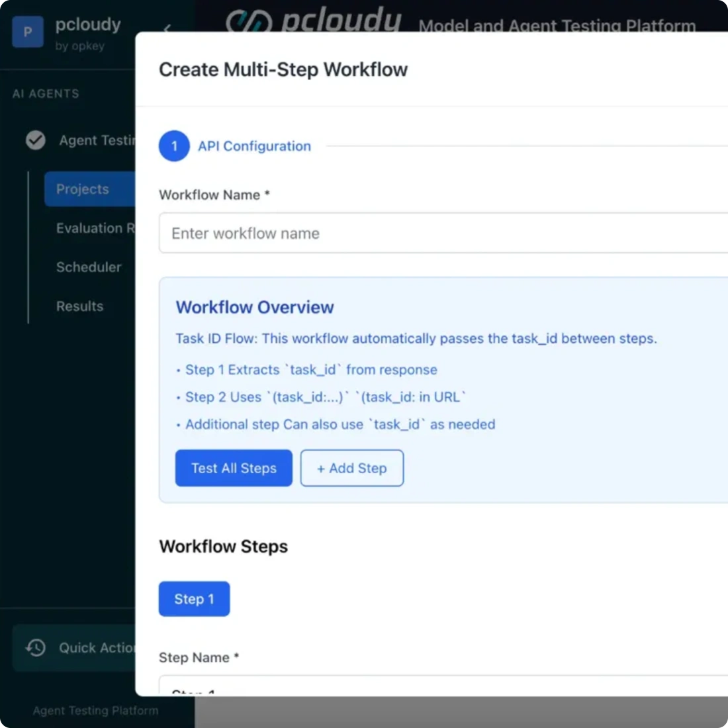The image size is (728, 728).
Task: Focus the Enter workflow name field
Action: point(443,233)
